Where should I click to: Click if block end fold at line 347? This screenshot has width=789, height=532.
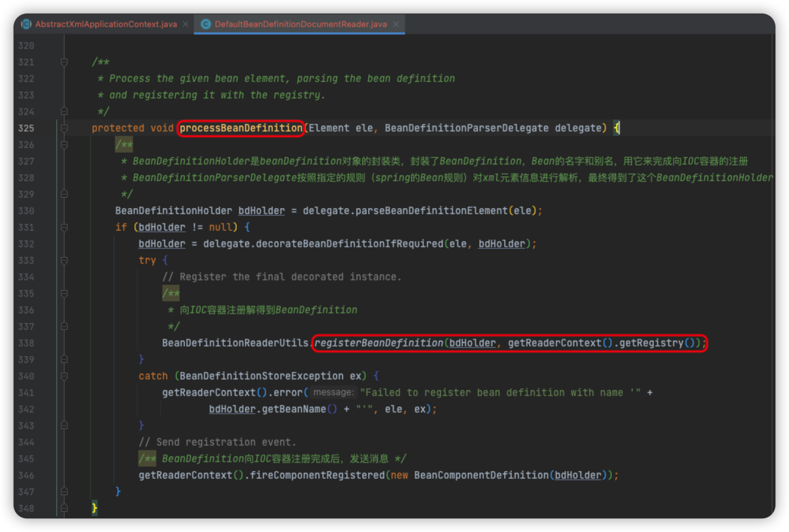click(x=64, y=491)
